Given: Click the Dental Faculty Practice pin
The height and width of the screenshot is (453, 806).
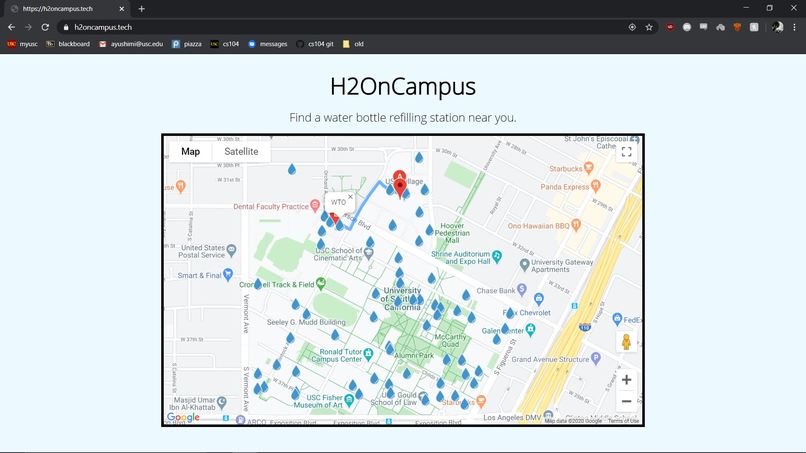Looking at the screenshot, I should click(315, 206).
